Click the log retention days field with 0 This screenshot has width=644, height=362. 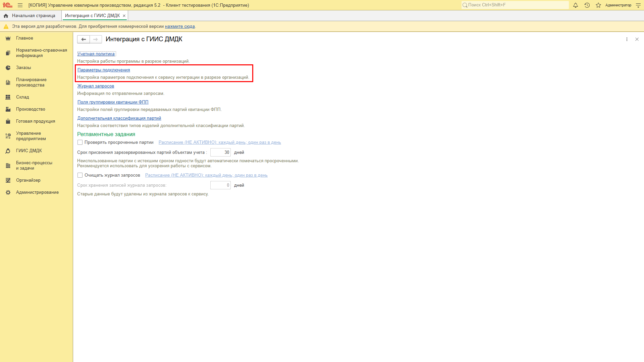(220, 185)
